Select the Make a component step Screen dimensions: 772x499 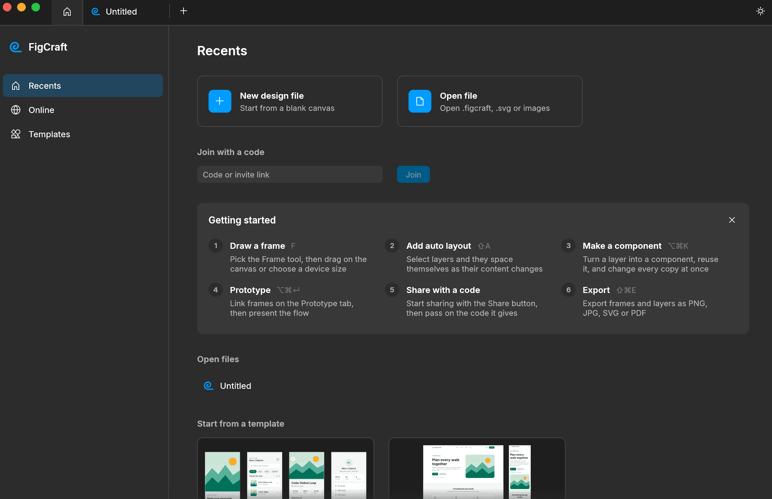click(x=643, y=257)
